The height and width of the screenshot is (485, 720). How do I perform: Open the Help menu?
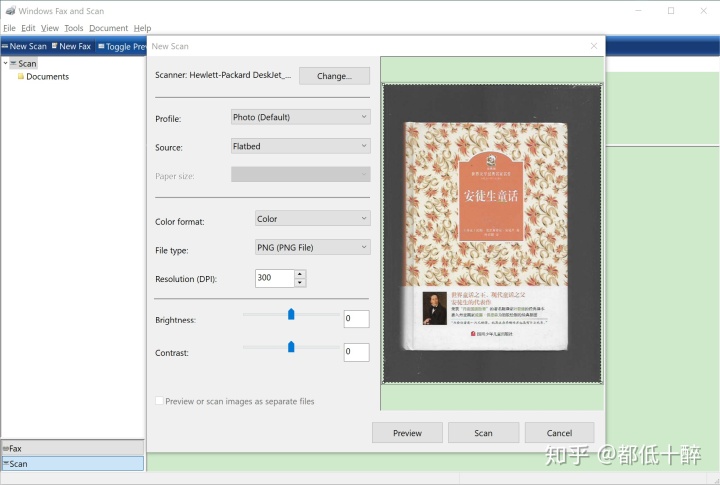pyautogui.click(x=142, y=28)
